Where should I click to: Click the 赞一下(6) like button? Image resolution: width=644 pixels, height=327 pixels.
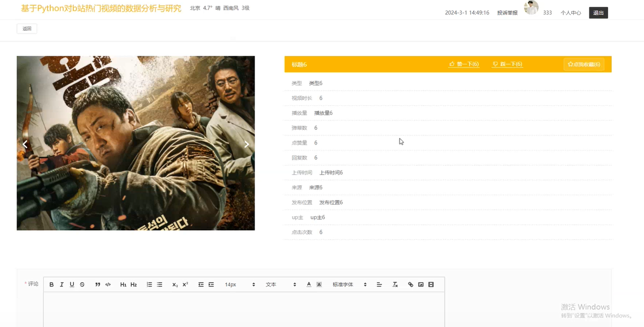point(464,64)
